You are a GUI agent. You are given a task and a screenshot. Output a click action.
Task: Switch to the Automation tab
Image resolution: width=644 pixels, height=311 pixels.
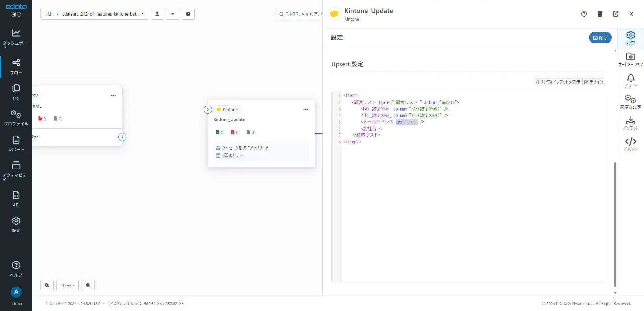click(x=631, y=59)
